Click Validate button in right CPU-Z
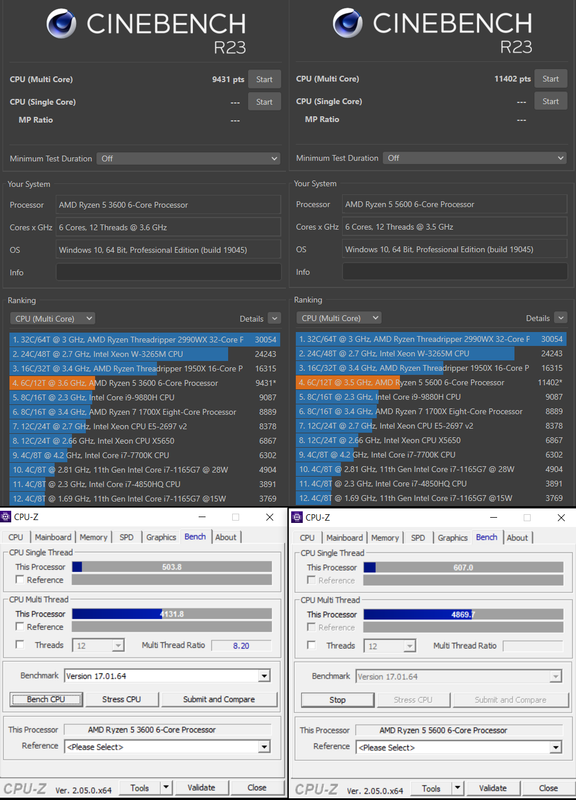This screenshot has height=800, width=576. coord(493,788)
